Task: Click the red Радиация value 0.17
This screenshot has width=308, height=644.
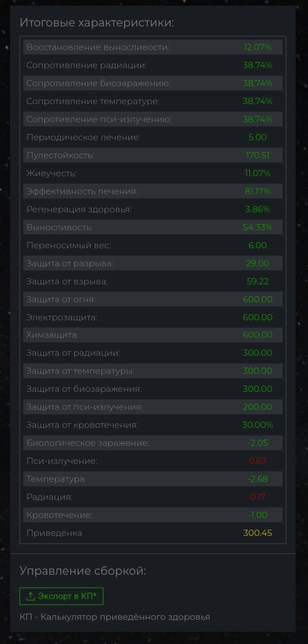Action: click(257, 497)
